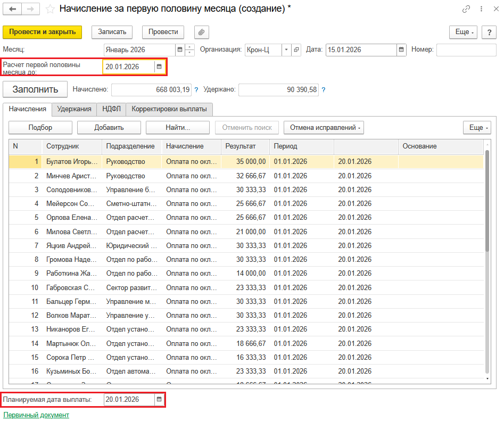The image size is (504, 421).
Task: Open attached files via paperclip icon
Action: click(x=201, y=32)
